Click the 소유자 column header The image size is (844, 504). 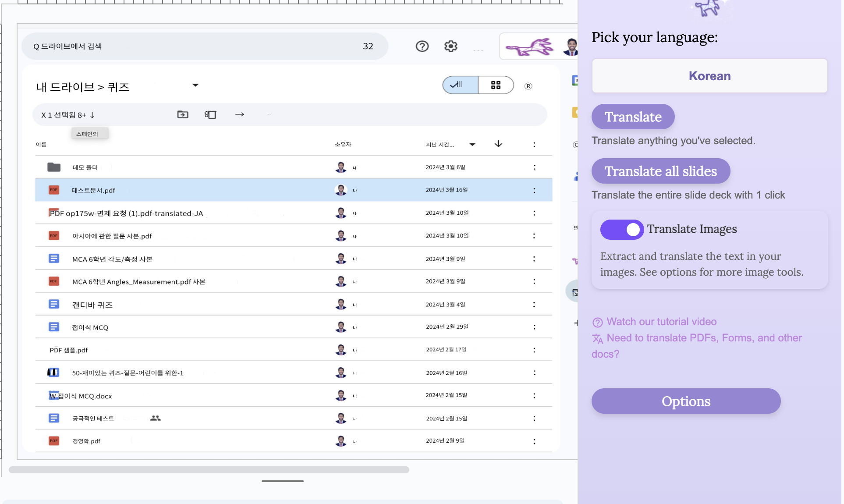[343, 144]
